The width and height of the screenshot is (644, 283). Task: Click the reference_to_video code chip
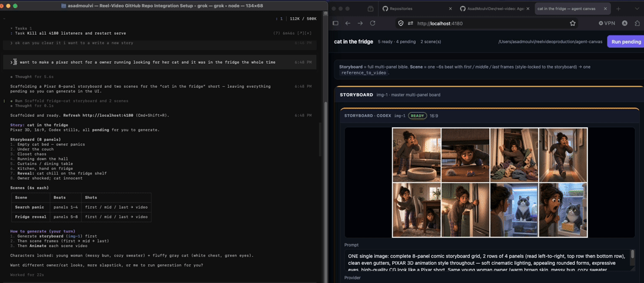tap(364, 73)
